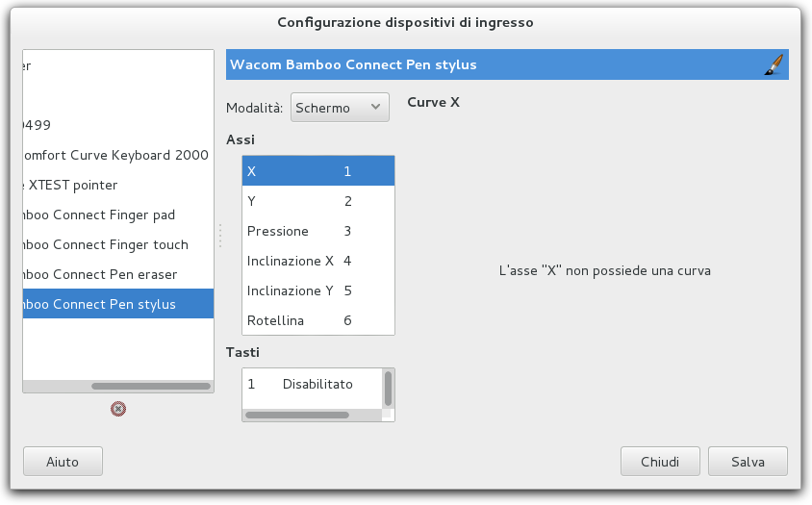Select key 1 Disabilitato row

coord(313,384)
